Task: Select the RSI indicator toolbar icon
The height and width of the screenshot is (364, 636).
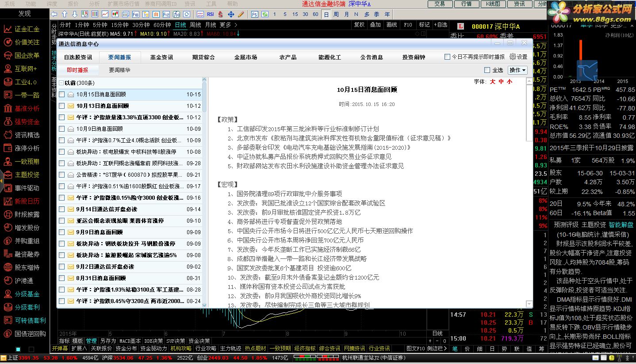Action: (211, 14)
